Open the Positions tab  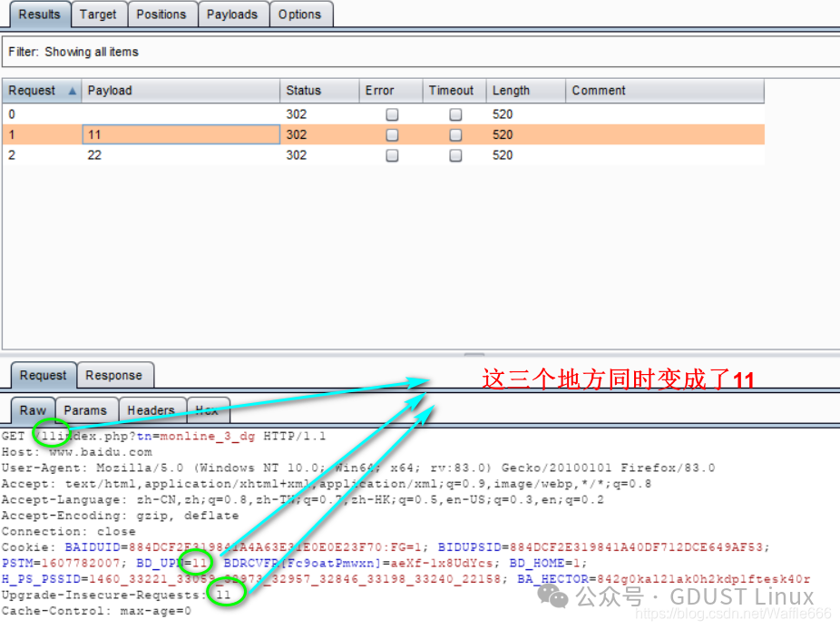pos(162,14)
